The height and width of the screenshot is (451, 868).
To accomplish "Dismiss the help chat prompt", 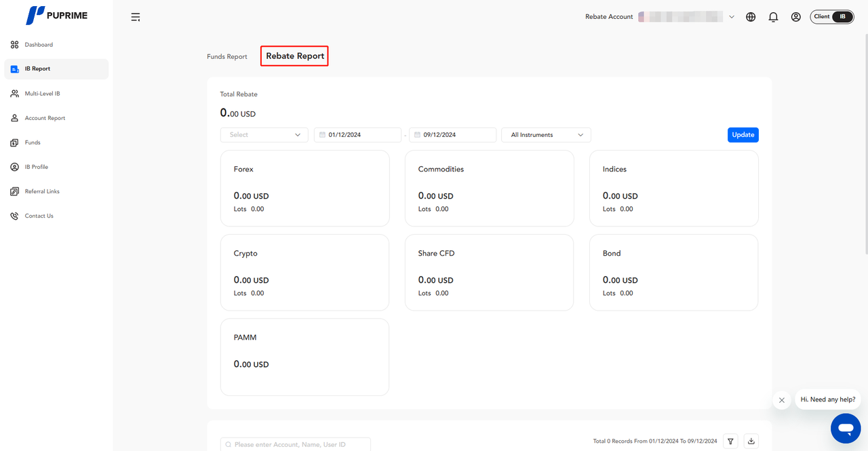I will pyautogui.click(x=782, y=400).
